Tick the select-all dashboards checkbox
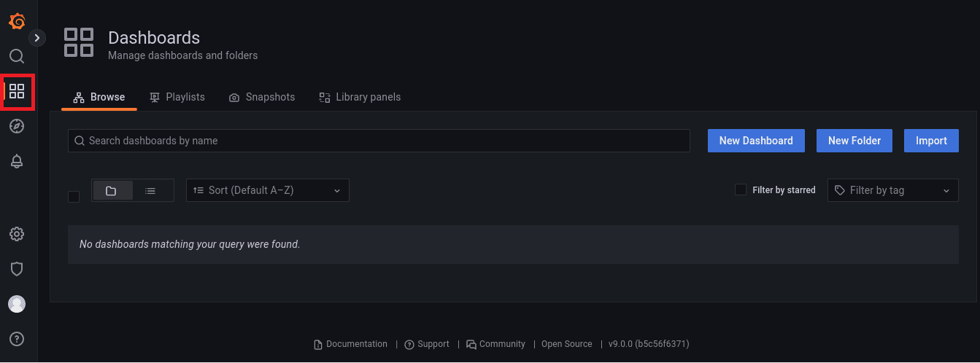Viewport: 980px width, 363px height. [x=74, y=197]
